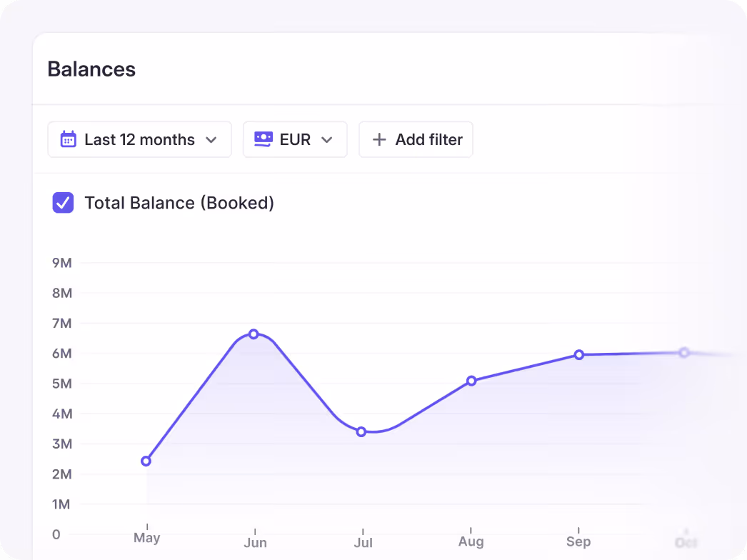Click the banknote currency icon
Viewport: 747px width, 560px height.
[264, 139]
